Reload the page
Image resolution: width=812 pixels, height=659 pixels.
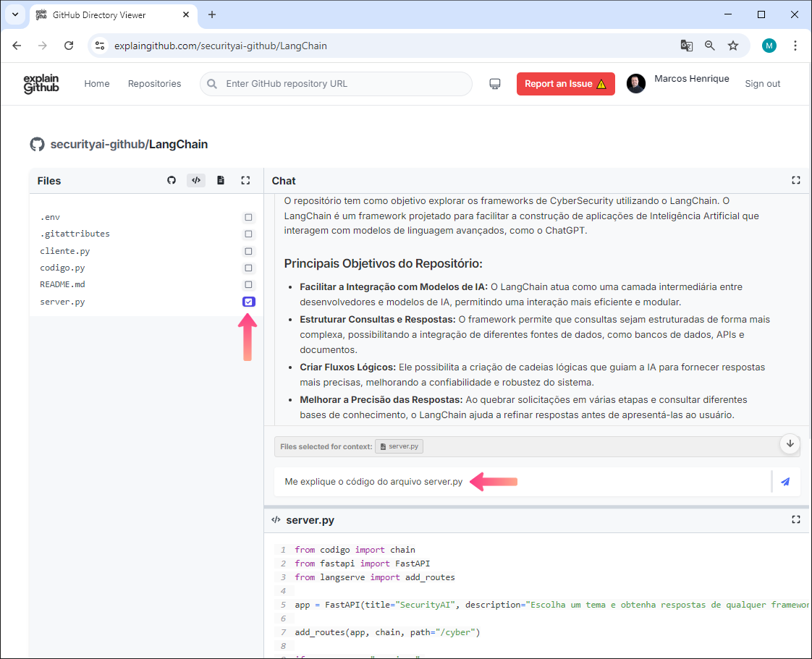click(69, 46)
